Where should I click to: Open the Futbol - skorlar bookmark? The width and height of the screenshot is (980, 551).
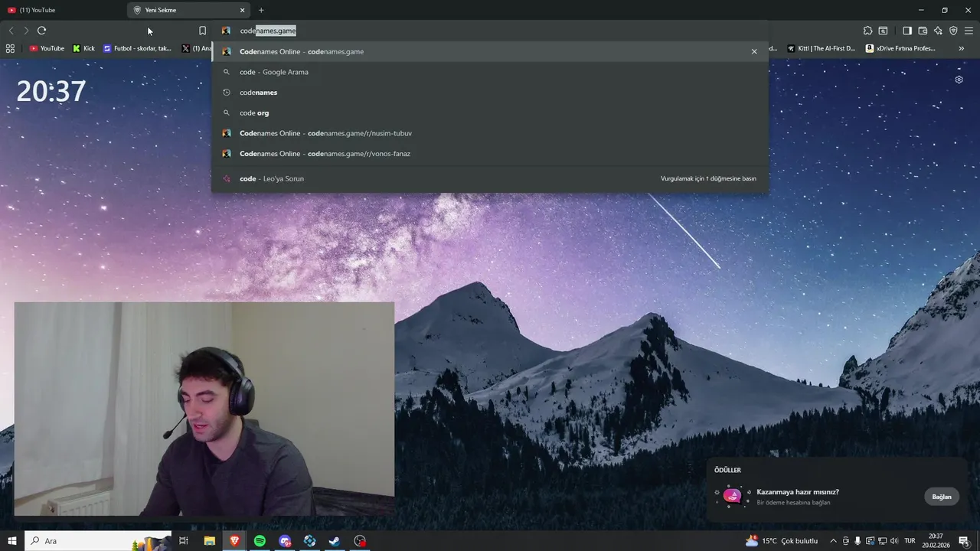(137, 48)
